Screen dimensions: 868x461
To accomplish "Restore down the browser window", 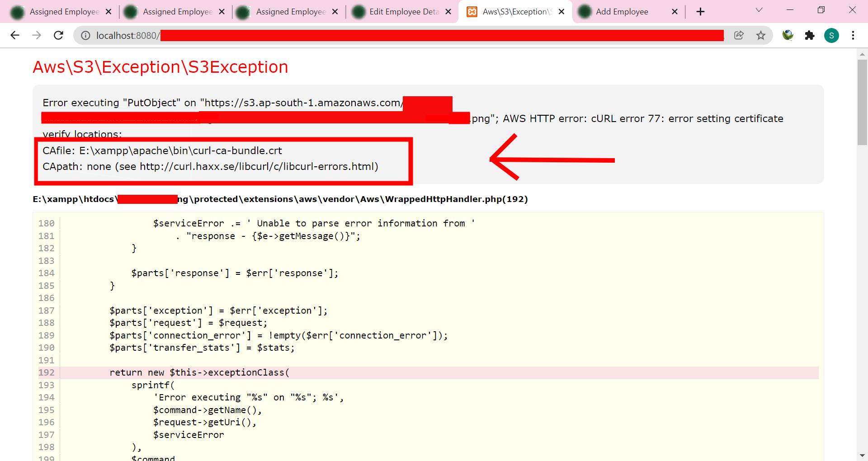I will point(821,10).
